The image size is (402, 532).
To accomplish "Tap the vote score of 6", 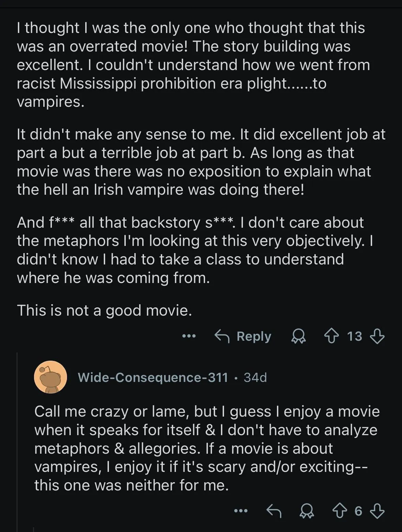I will coord(358,511).
